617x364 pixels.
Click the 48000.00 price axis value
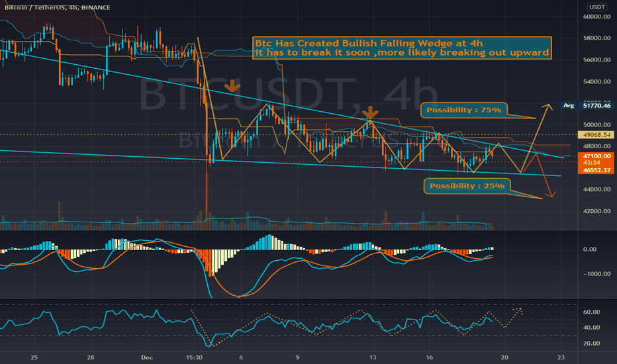596,146
